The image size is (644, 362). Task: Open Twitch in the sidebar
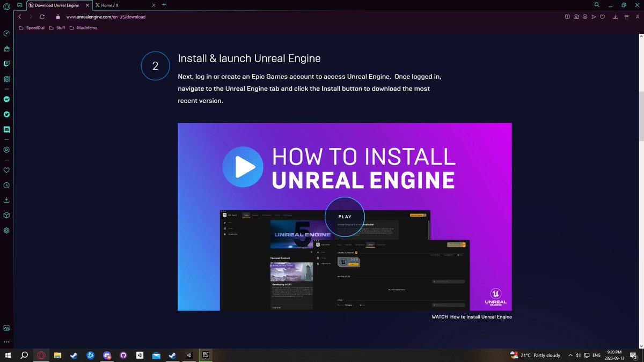6,63
